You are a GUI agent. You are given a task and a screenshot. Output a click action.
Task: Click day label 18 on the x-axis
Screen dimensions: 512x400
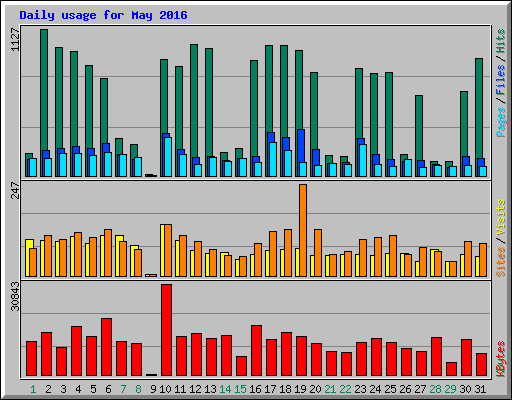point(285,389)
